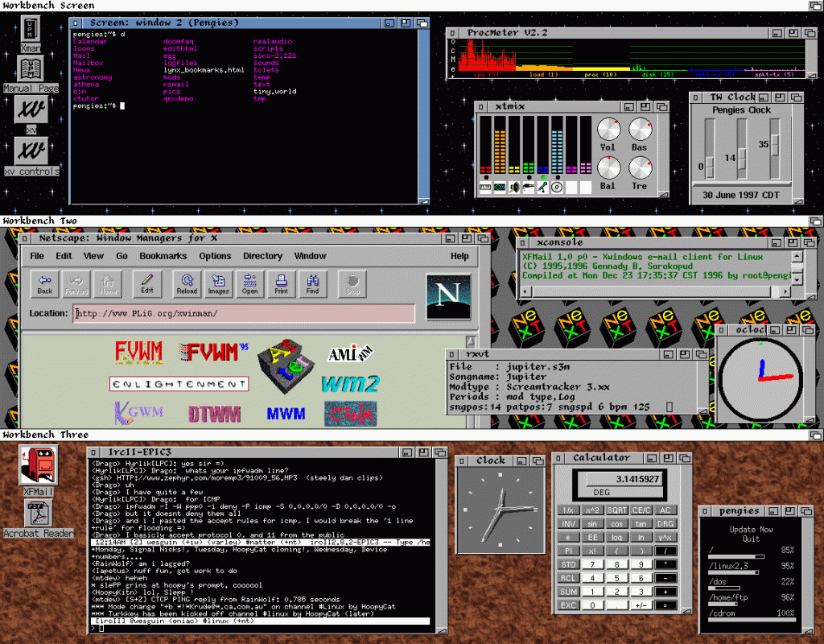
Task: Click the Back button in Netscape toolbar
Action: tap(45, 283)
